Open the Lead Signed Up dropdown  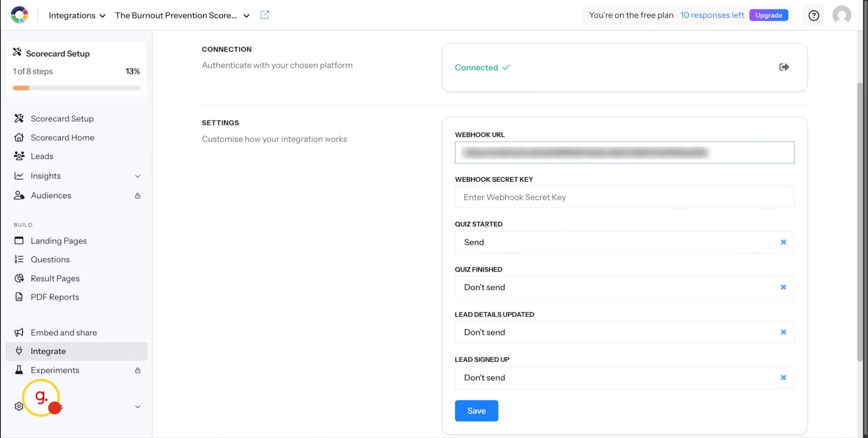[x=624, y=378]
